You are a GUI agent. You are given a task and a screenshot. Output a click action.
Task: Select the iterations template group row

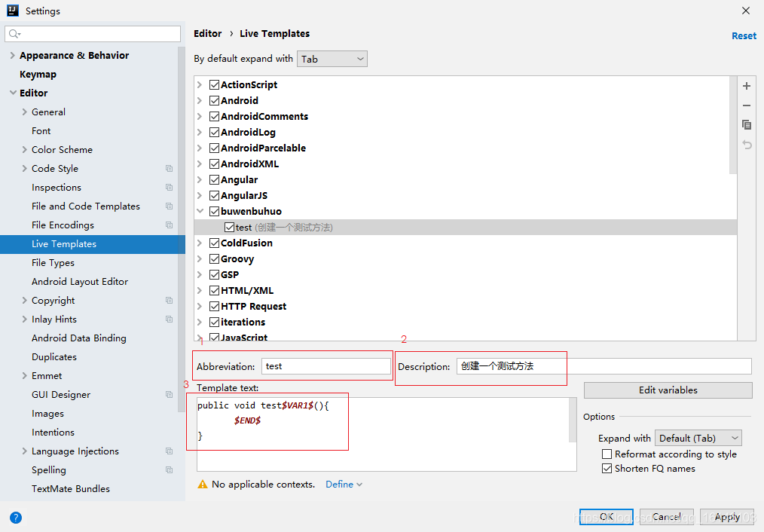[466, 322]
